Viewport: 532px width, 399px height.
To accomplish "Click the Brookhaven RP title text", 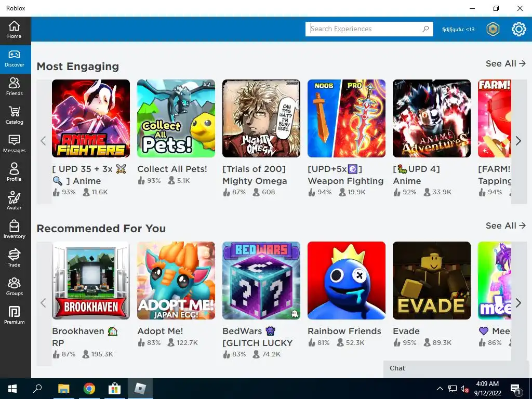I will pyautogui.click(x=85, y=337).
